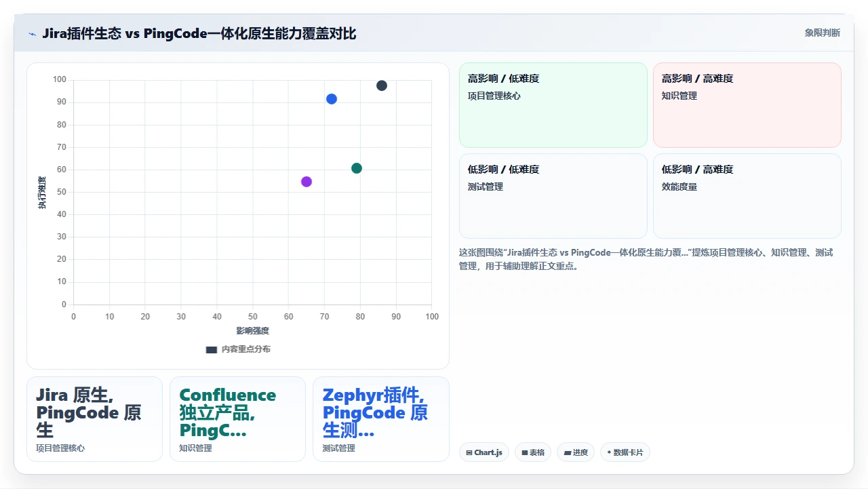The image size is (868, 489).
Task: Click the x-axis tick label 50
Action: 253,317
